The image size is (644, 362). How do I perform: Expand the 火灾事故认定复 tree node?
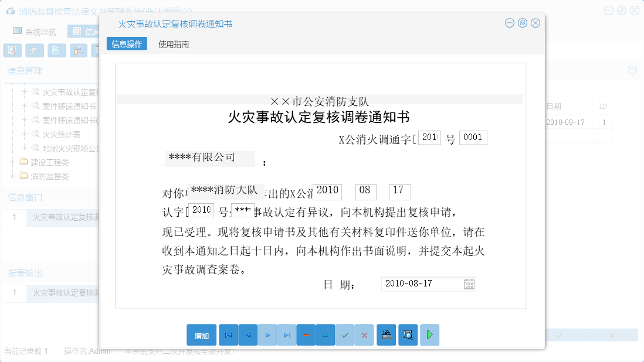click(24, 92)
